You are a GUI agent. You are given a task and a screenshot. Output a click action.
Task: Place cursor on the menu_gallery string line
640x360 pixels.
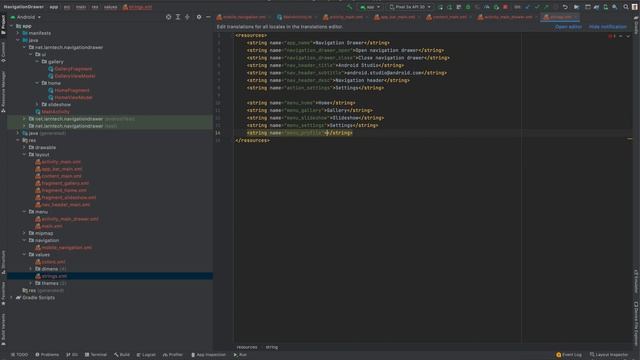click(x=309, y=110)
